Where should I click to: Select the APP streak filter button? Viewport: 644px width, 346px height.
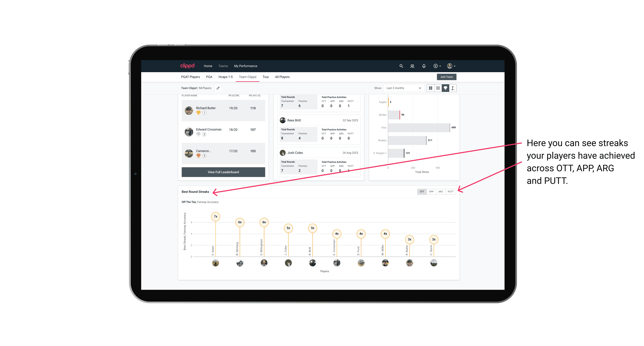point(431,191)
